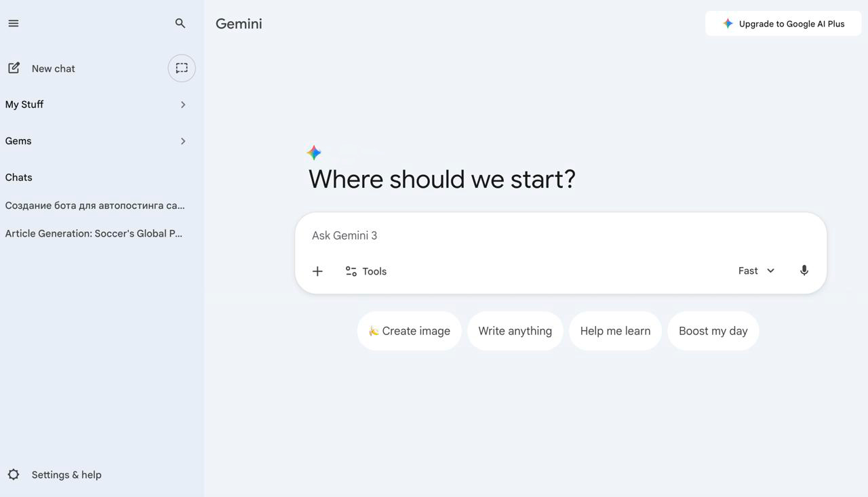The image size is (868, 497).
Task: Start a temporary chat dashed icon
Action: pyautogui.click(x=182, y=68)
